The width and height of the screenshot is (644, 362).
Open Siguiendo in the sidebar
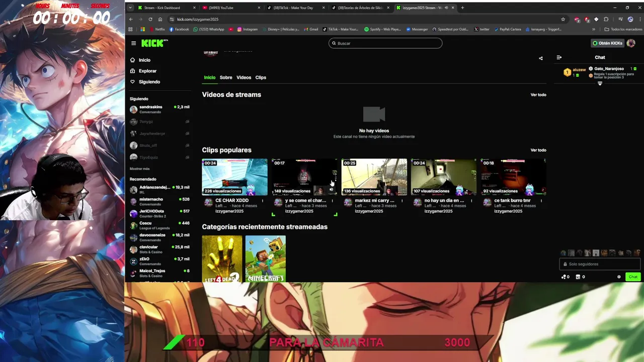pyautogui.click(x=149, y=81)
